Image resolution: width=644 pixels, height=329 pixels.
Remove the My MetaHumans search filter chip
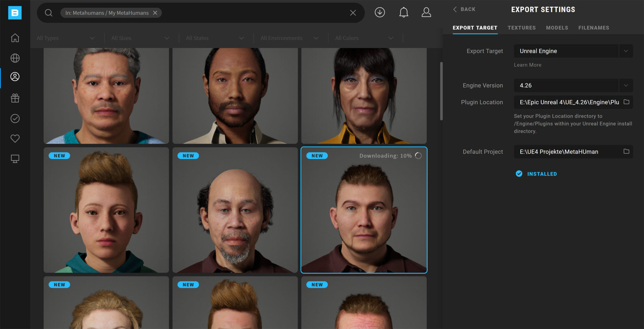[155, 13]
